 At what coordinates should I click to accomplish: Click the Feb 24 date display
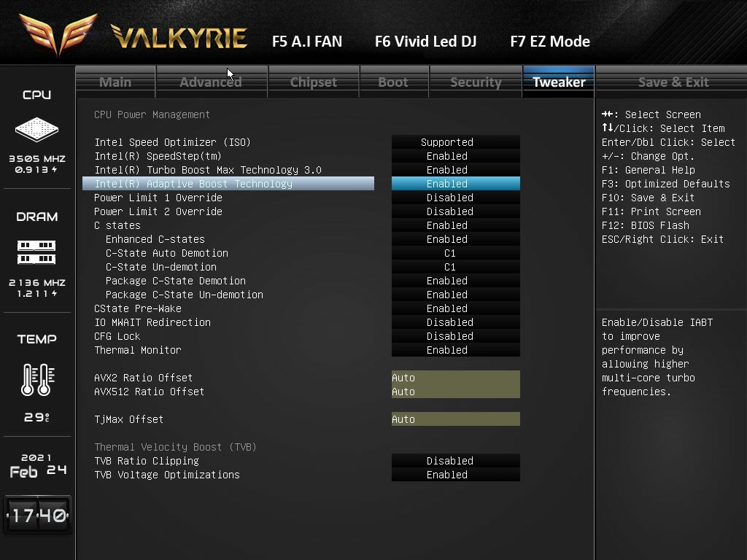38,472
